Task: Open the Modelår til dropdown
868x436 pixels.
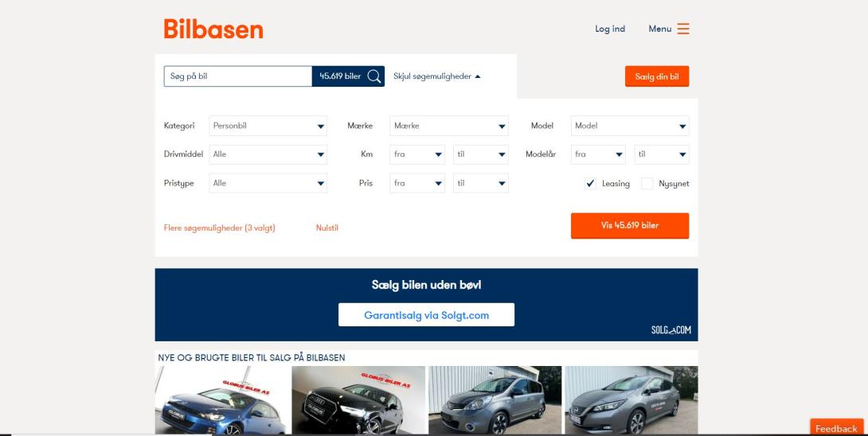Action: [662, 154]
